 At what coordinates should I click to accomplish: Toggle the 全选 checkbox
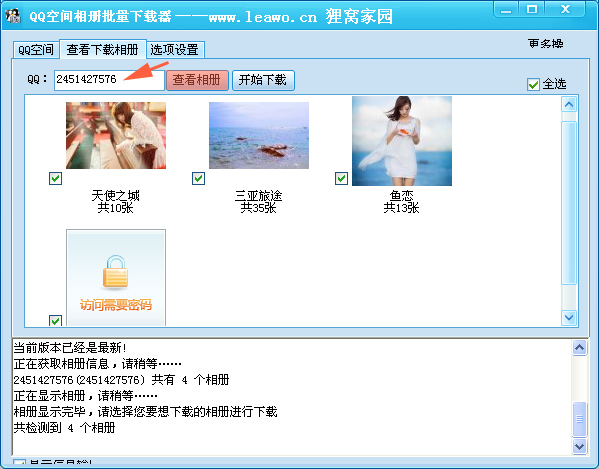[533, 84]
